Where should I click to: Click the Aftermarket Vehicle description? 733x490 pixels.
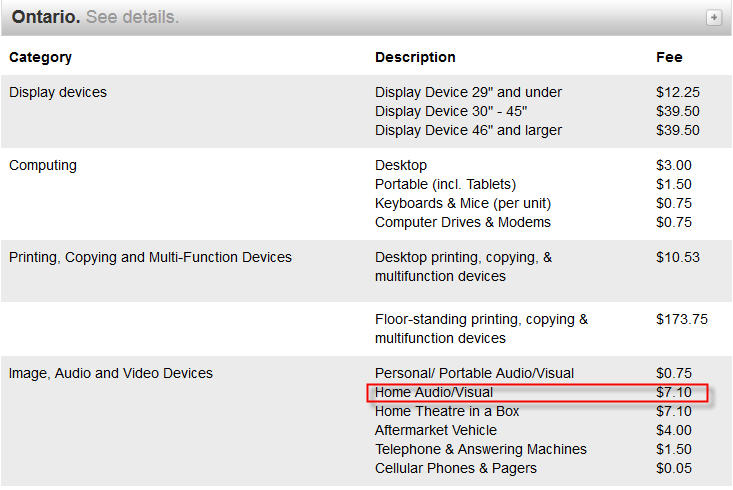tap(435, 430)
